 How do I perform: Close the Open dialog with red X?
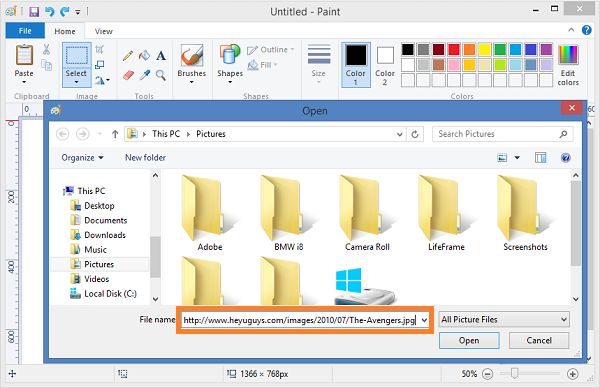coord(572,108)
